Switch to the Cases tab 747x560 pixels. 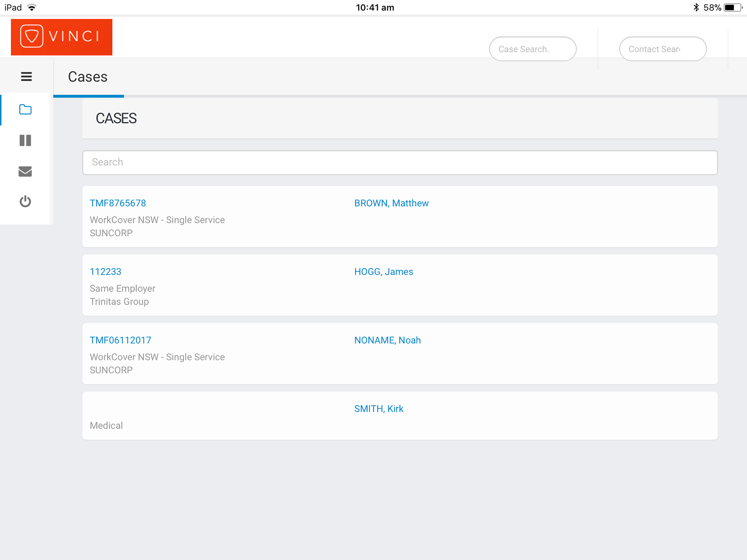(x=88, y=77)
